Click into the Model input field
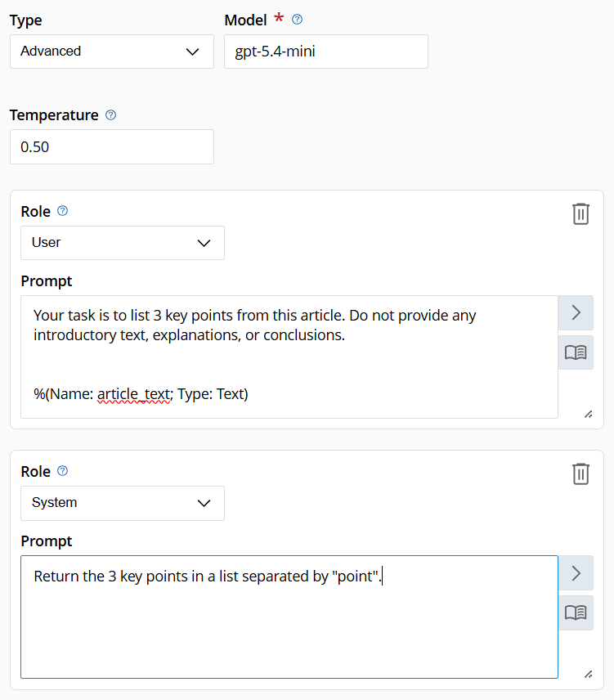This screenshot has width=614, height=700. [x=325, y=51]
